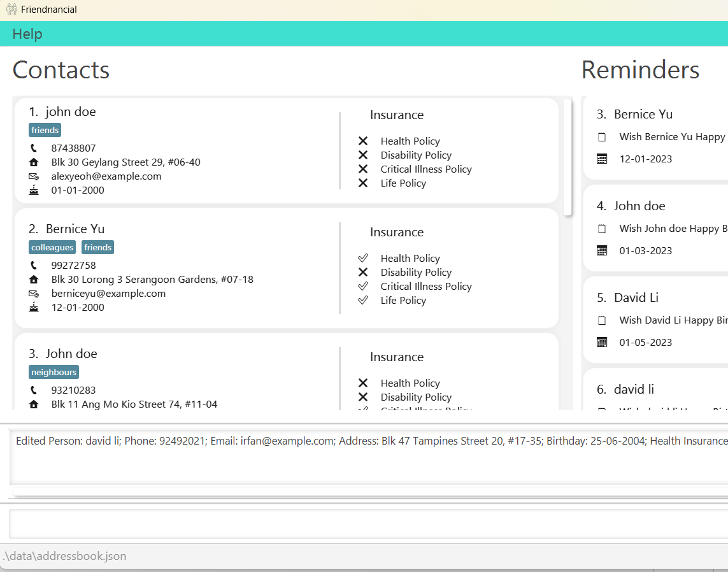Click calendar icon beside 12-01-2023
728x572 pixels.
pyautogui.click(x=602, y=159)
